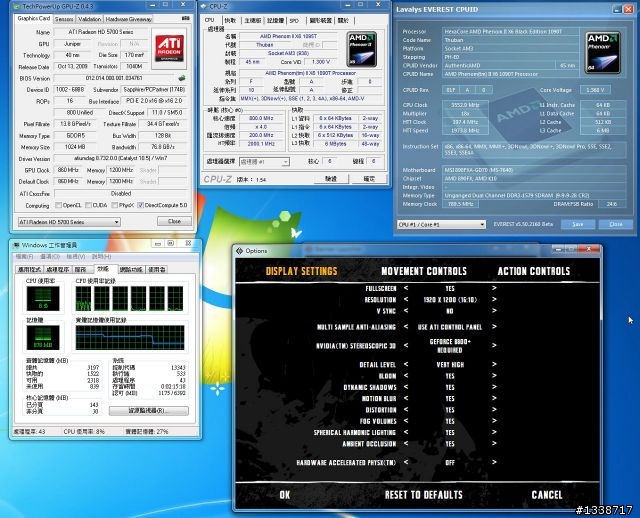Minimize the GPU-Z window
The height and width of the screenshot is (518, 640).
[152, 5]
